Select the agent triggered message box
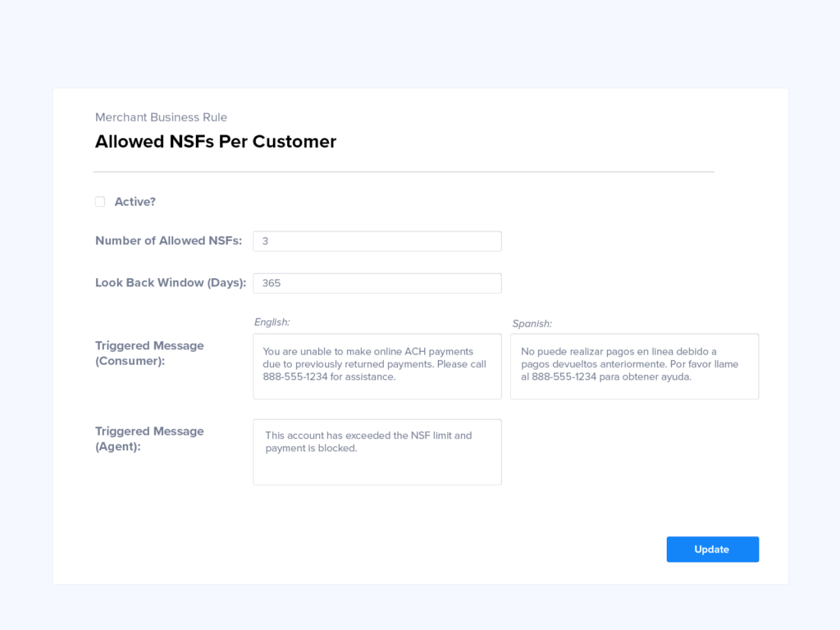This screenshot has width=840, height=630. pos(377,452)
